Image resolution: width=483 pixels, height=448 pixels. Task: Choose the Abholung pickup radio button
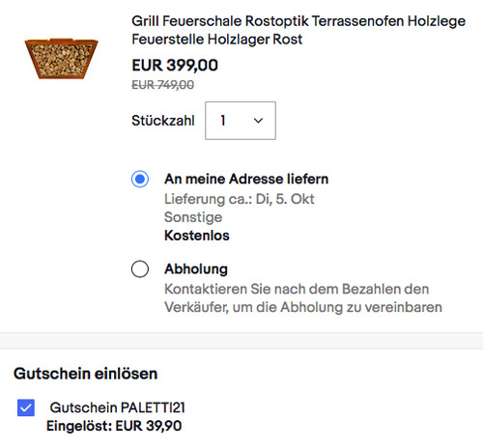140,269
